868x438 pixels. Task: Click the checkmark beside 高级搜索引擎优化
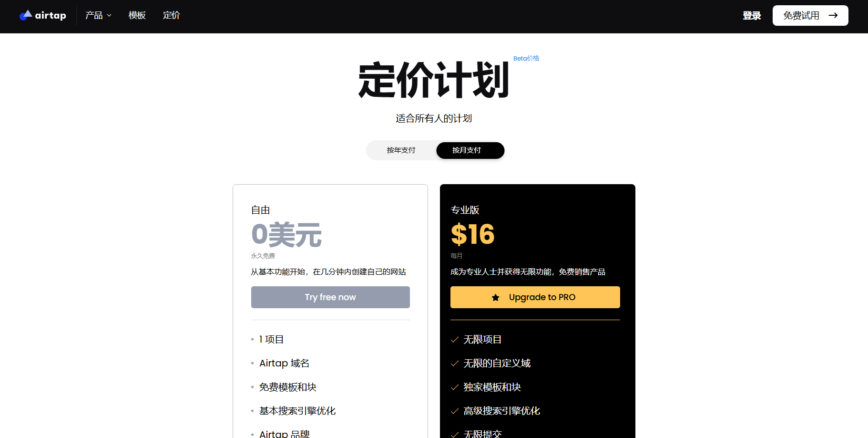click(455, 411)
